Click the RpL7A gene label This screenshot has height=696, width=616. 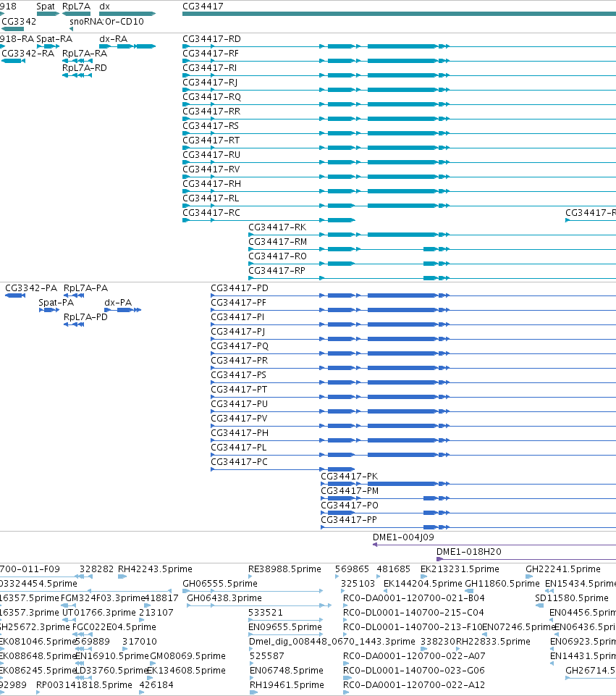76,7
